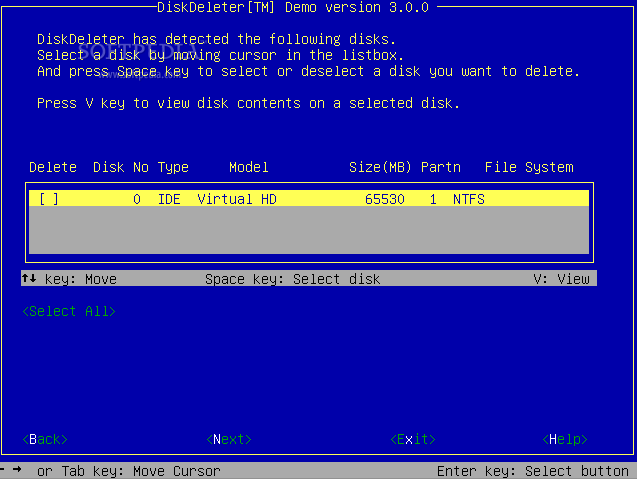Viewport: 637px width, 479px height.
Task: Click the disk number 0 cell
Action: 137,199
